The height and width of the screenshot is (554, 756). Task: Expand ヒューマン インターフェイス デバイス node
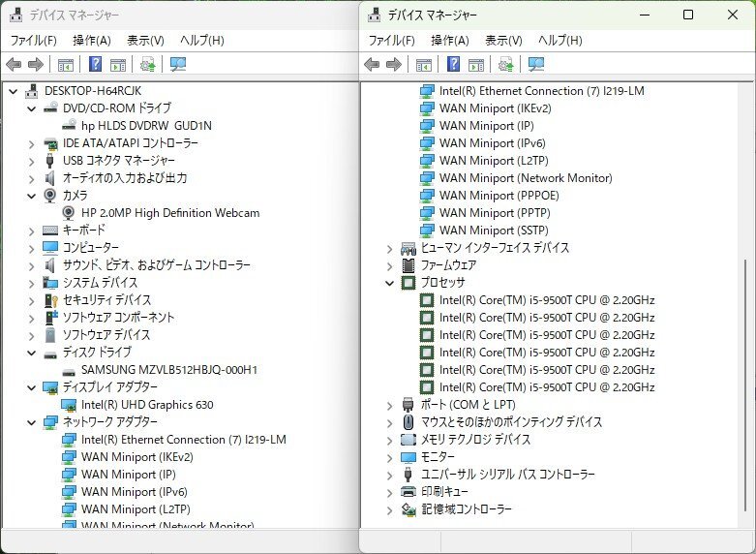click(x=389, y=249)
